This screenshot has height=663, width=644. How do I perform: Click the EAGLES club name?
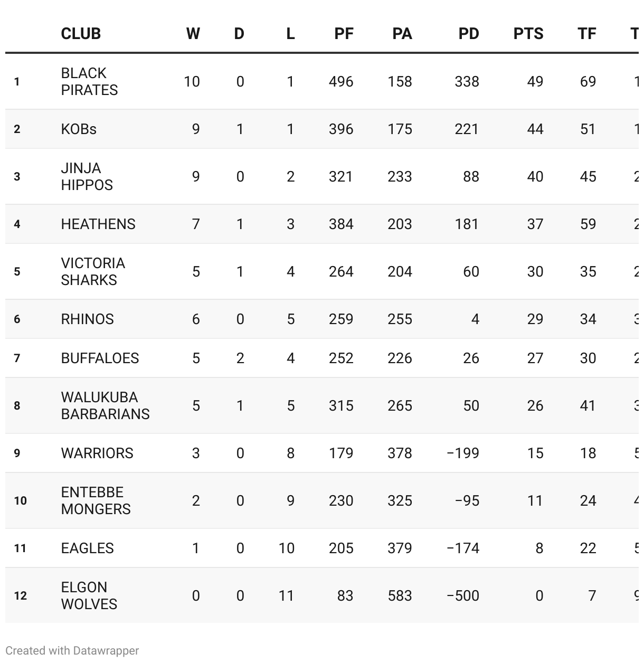coord(87,548)
